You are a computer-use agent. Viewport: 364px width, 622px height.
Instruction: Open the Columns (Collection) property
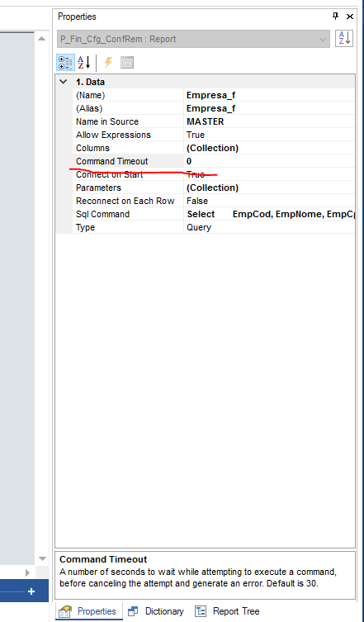(x=269, y=148)
